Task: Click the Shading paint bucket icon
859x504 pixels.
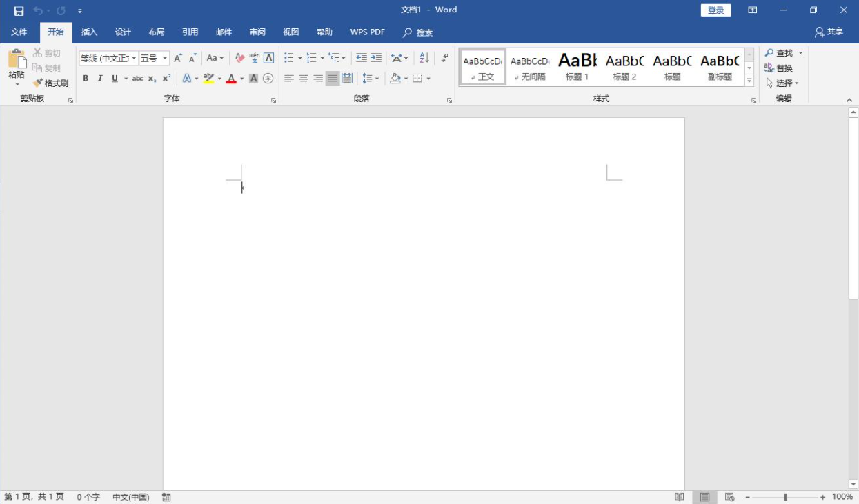Action: (395, 79)
